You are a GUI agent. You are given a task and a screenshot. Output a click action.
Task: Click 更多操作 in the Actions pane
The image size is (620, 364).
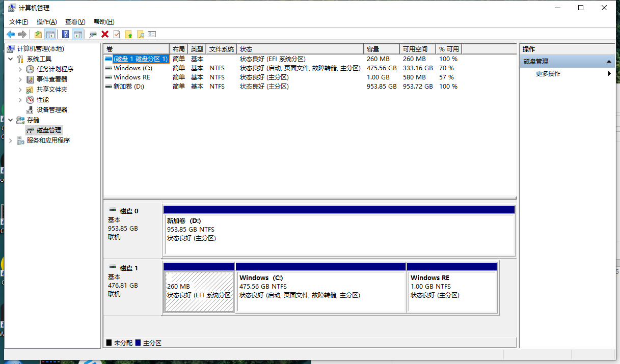[x=548, y=74]
